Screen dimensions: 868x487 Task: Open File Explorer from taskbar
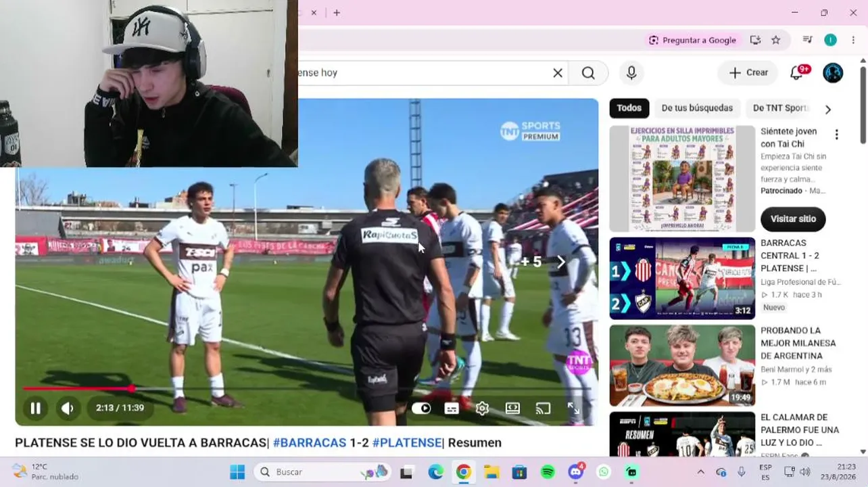[x=491, y=472]
